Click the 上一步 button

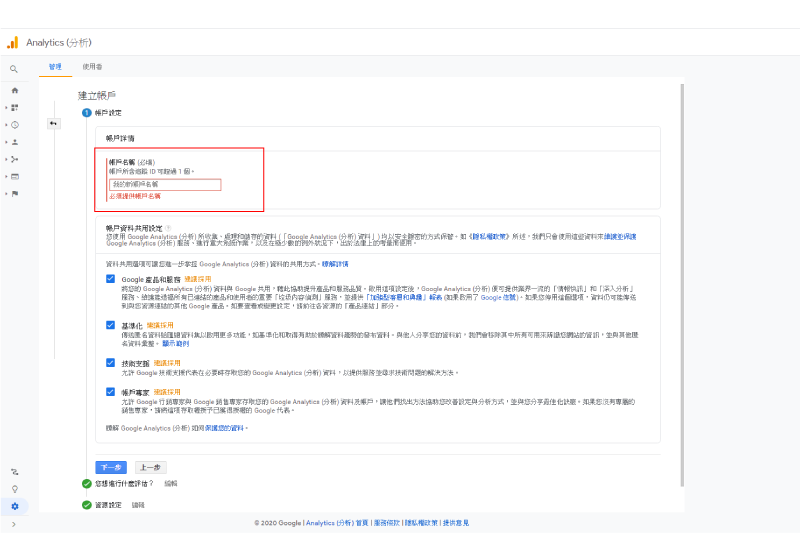pyautogui.click(x=151, y=467)
